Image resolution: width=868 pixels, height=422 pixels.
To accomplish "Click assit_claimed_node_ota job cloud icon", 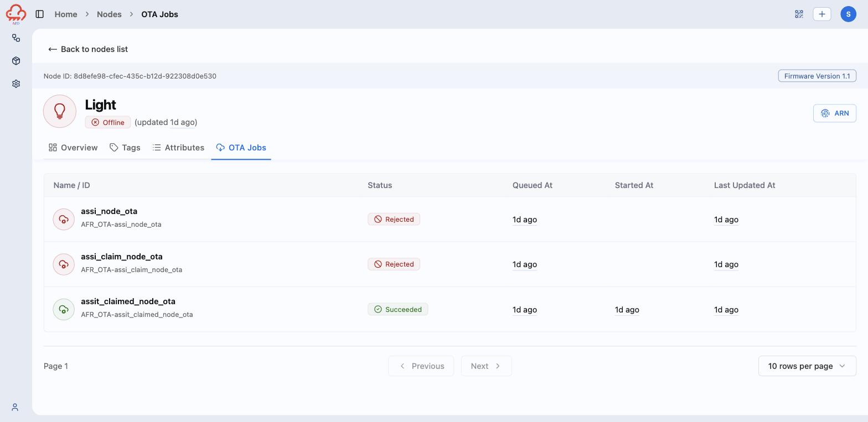I will 64,309.
